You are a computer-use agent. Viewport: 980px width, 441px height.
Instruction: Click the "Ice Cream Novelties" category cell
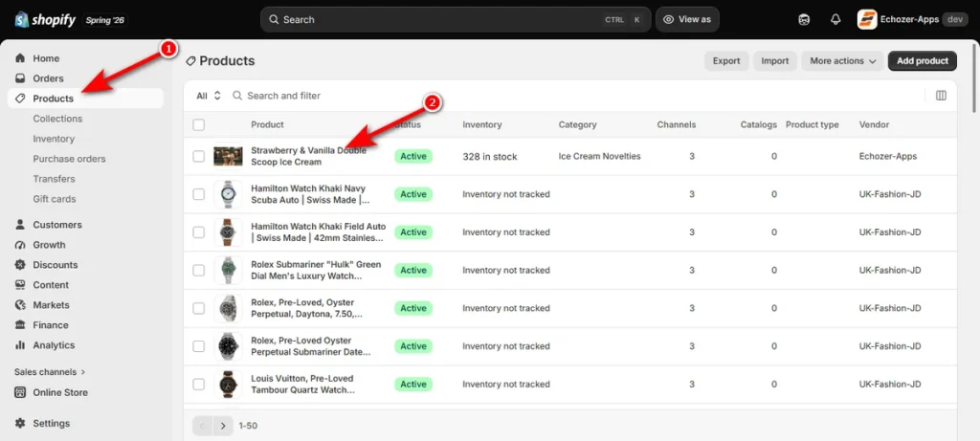tap(599, 156)
